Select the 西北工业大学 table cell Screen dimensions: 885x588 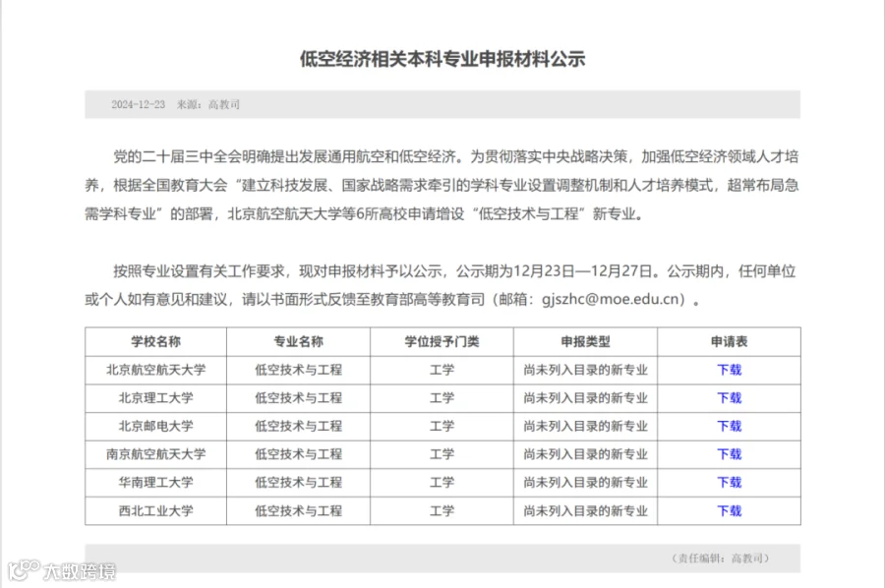click(x=155, y=511)
